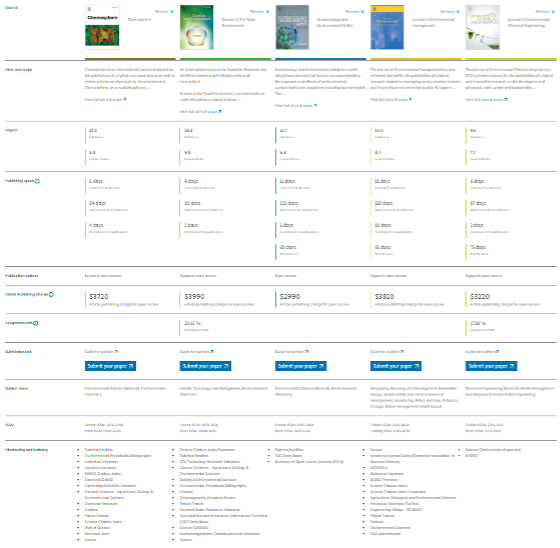Open the Publishing speed info icon
This screenshot has height=548, width=560.
point(37,181)
